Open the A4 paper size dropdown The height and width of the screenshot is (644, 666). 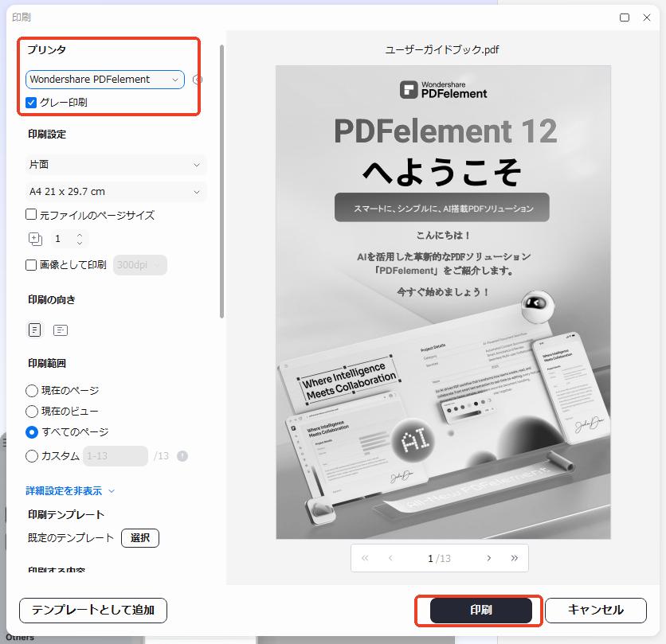point(116,192)
